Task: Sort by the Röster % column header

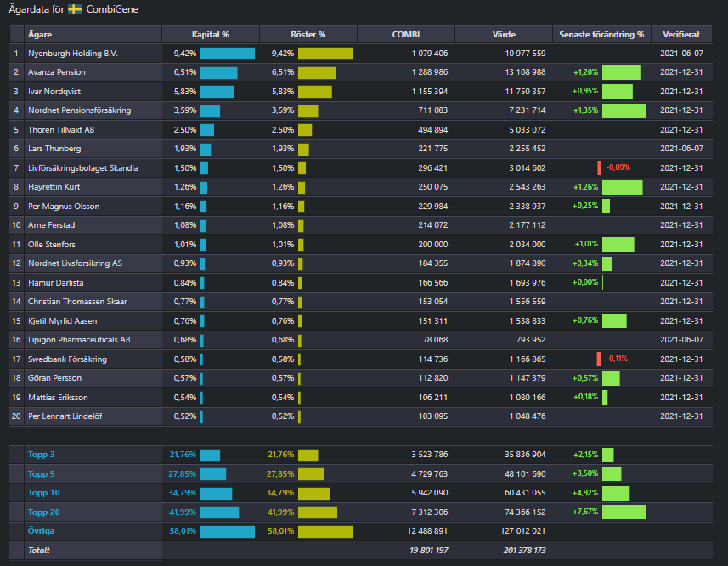Action: point(308,35)
